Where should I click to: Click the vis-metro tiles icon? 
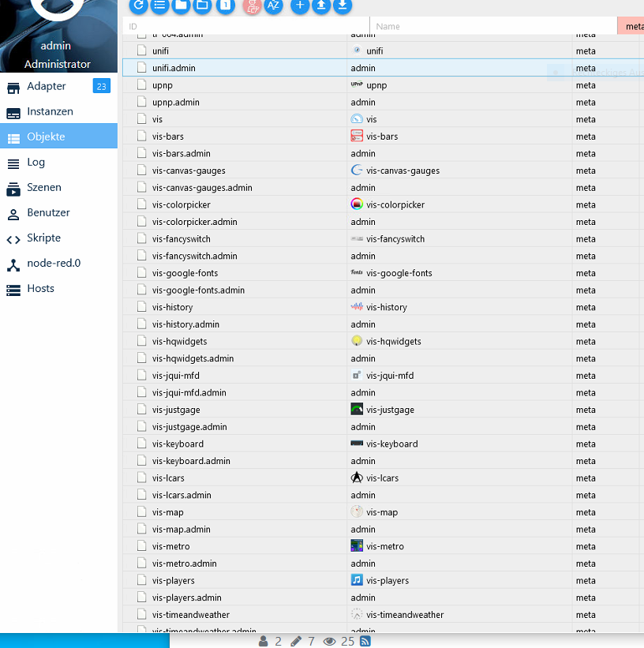pos(357,545)
